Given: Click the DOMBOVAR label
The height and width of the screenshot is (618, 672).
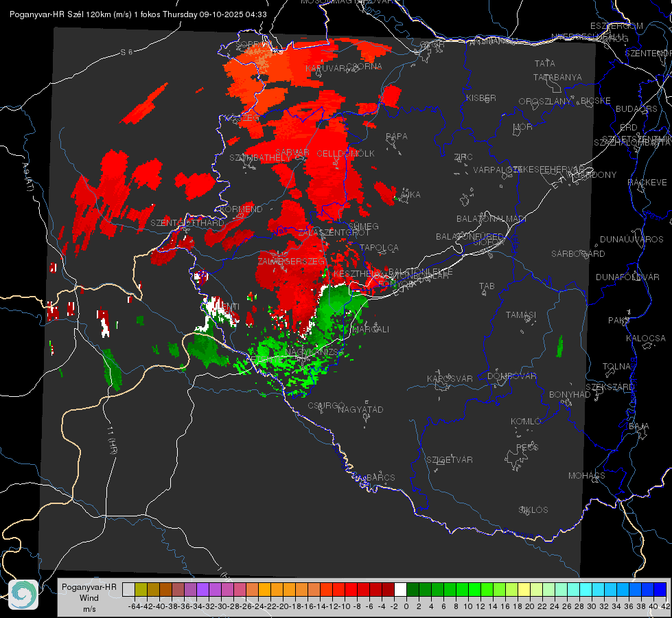Looking at the screenshot, I should tap(512, 376).
